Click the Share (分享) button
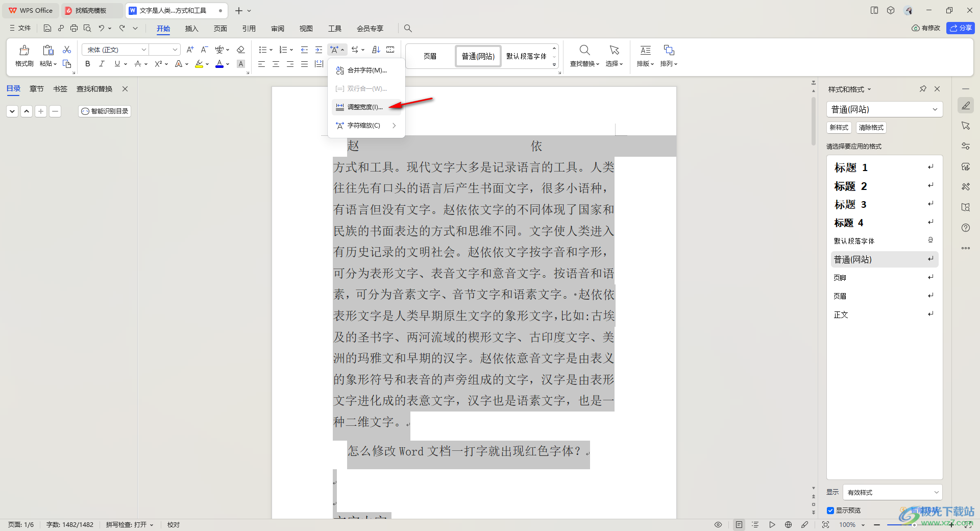 (x=961, y=28)
